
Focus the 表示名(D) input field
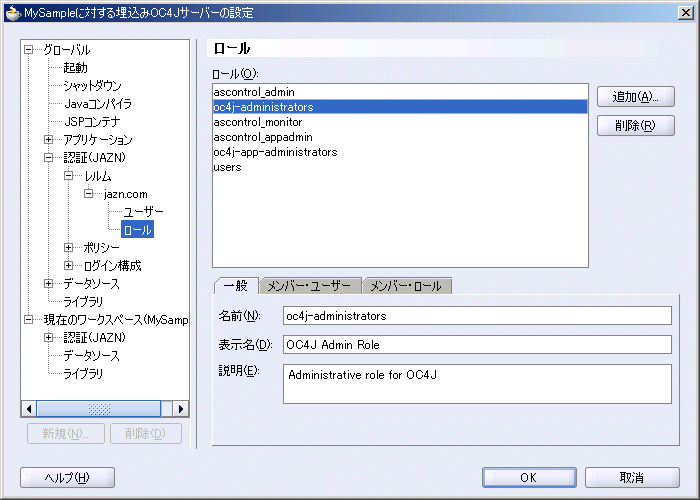(x=477, y=345)
